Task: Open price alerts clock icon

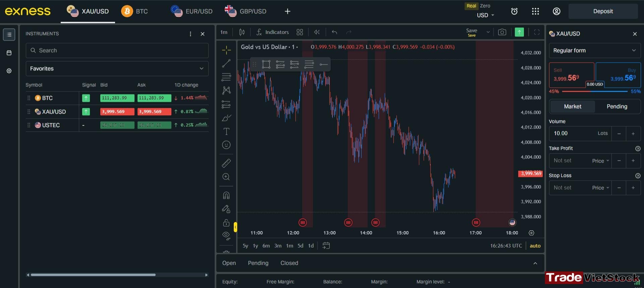Action: click(514, 11)
